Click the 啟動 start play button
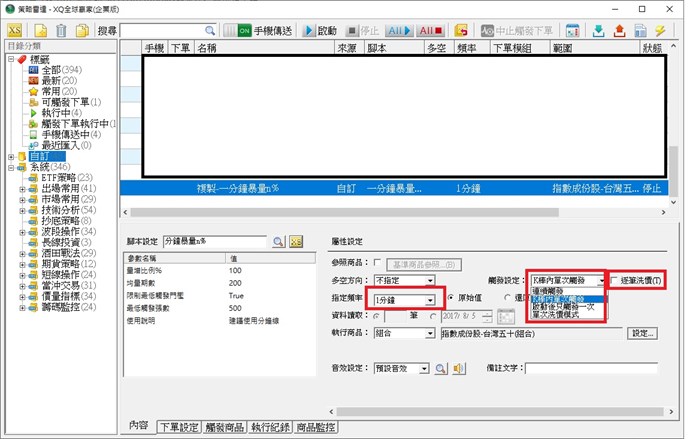The image size is (690, 439). coord(319,31)
